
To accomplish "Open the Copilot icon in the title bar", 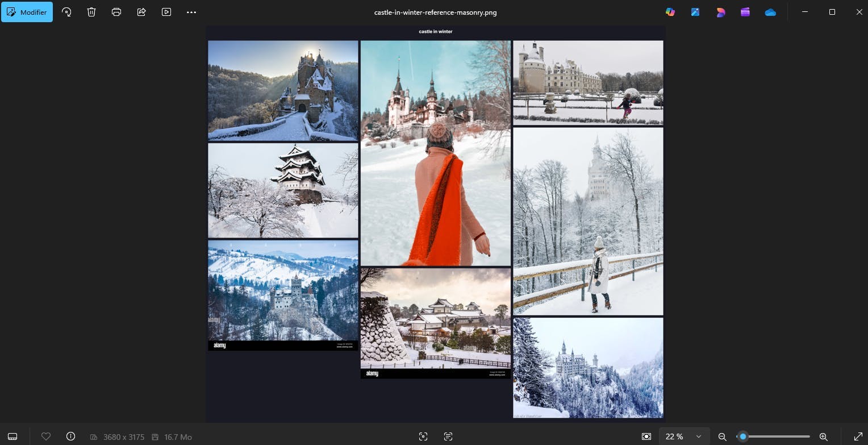I will [670, 12].
